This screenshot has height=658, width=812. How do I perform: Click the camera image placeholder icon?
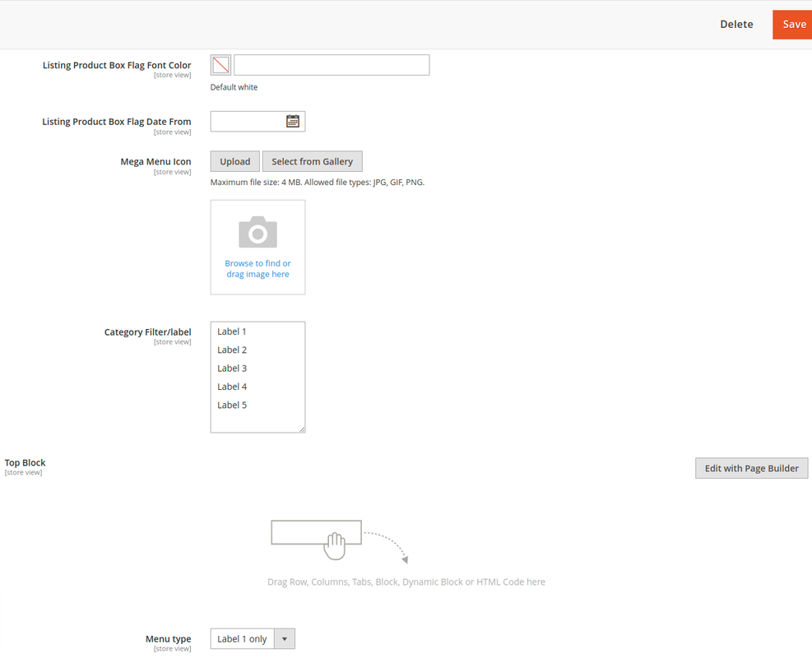click(258, 232)
